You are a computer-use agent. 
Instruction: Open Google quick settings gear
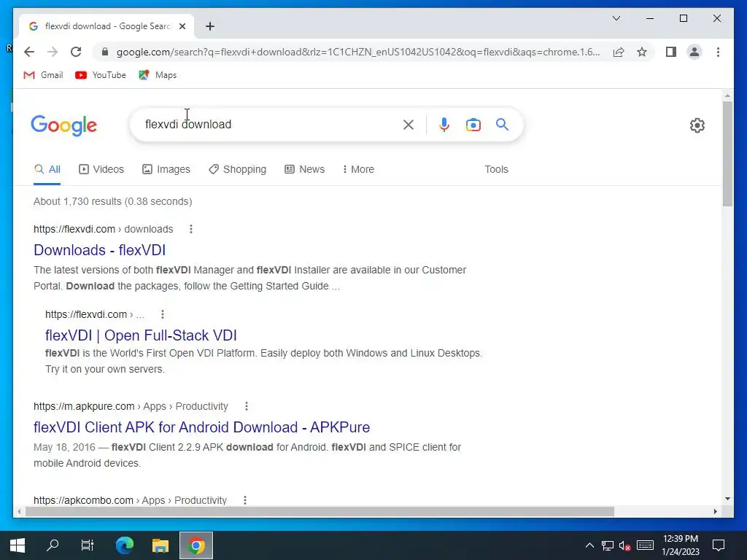[x=697, y=125]
